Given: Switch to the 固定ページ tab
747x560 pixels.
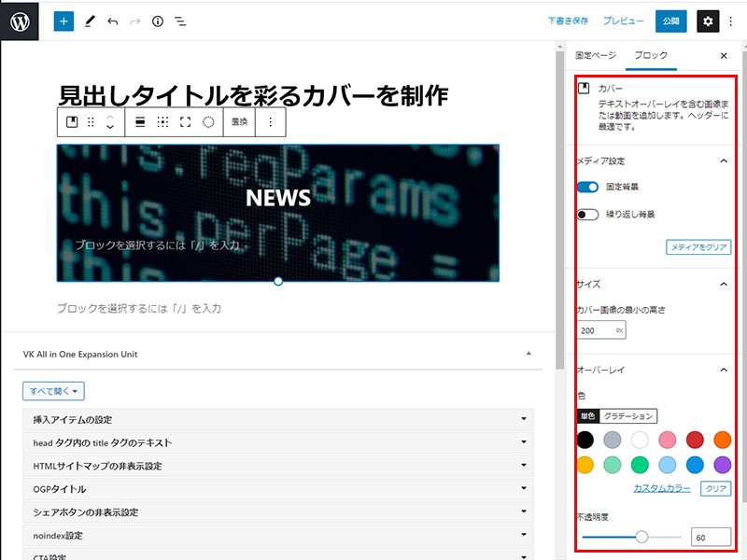Looking at the screenshot, I should [x=596, y=56].
